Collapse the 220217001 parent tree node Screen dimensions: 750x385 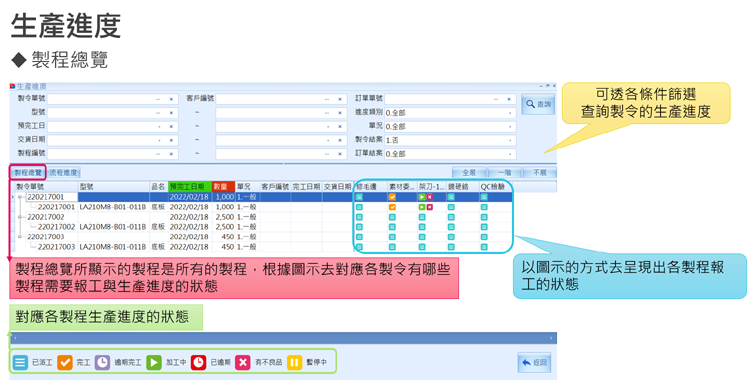click(x=21, y=197)
